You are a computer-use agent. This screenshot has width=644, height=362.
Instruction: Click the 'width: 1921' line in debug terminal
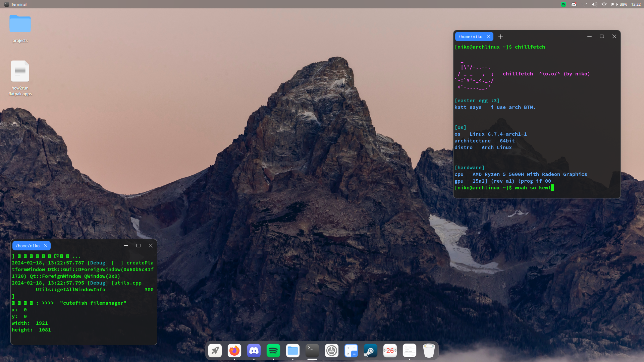(x=30, y=323)
